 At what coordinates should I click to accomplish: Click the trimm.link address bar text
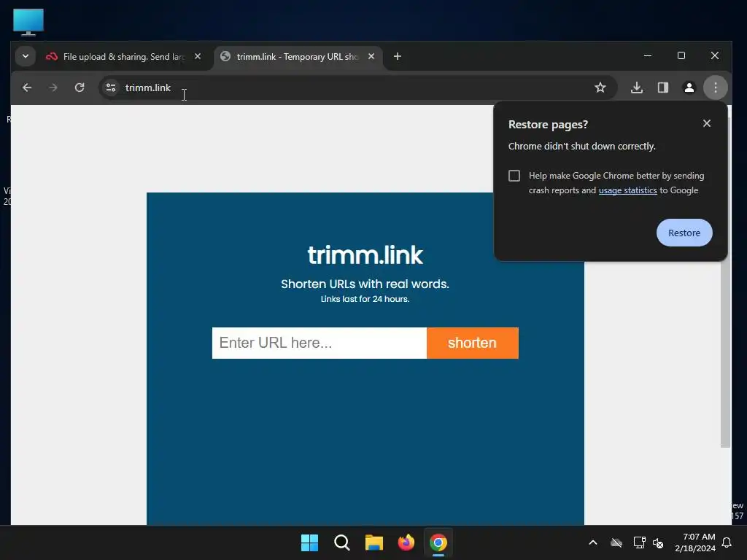coord(147,87)
